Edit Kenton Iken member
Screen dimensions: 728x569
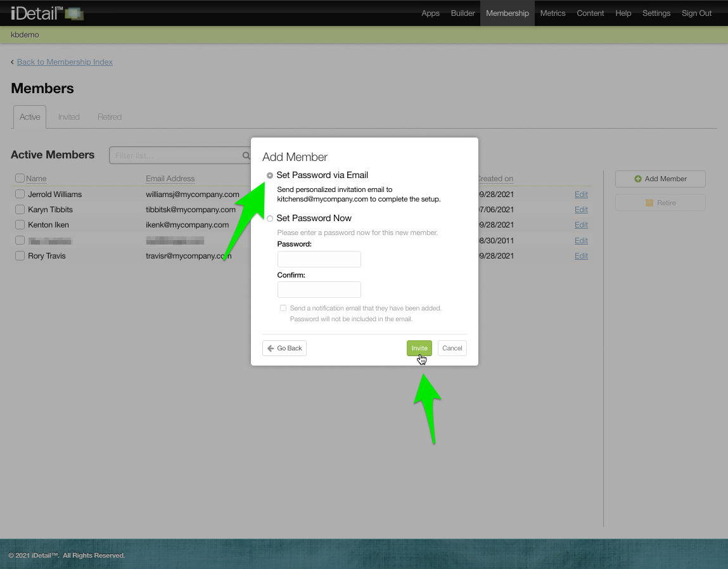(581, 225)
